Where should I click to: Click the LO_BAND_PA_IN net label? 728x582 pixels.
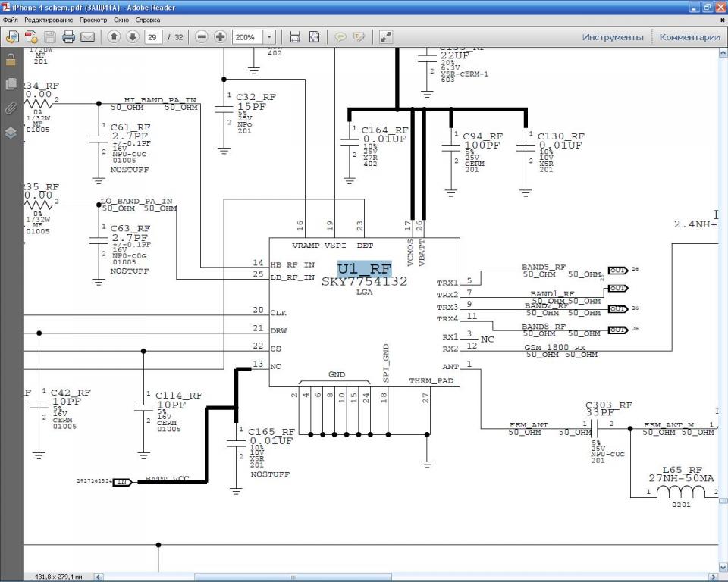(136, 201)
